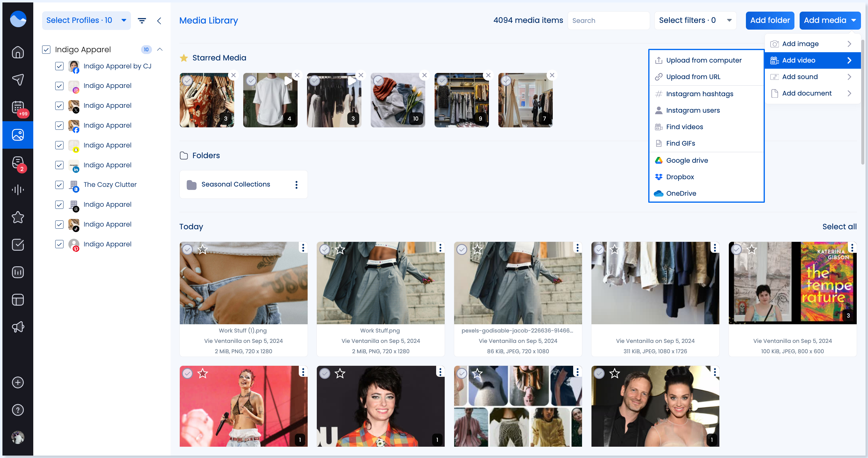Open the help question mark icon
Viewport: 868px width, 458px height.
pos(18,410)
